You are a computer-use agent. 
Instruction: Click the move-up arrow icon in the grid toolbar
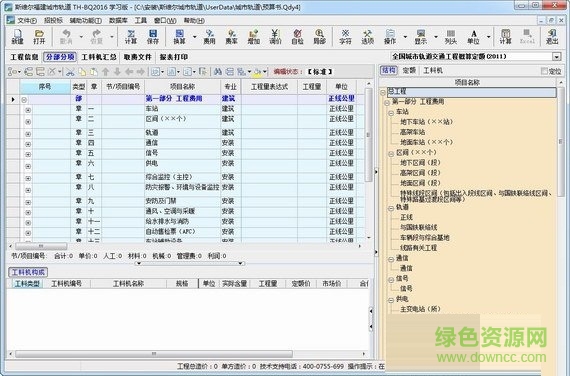pos(105,72)
